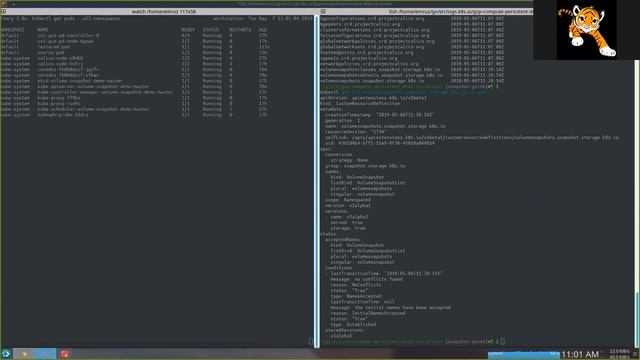Click 'scope: Namespaced' line
This screenshot has height=360, width=640.
[348, 200]
